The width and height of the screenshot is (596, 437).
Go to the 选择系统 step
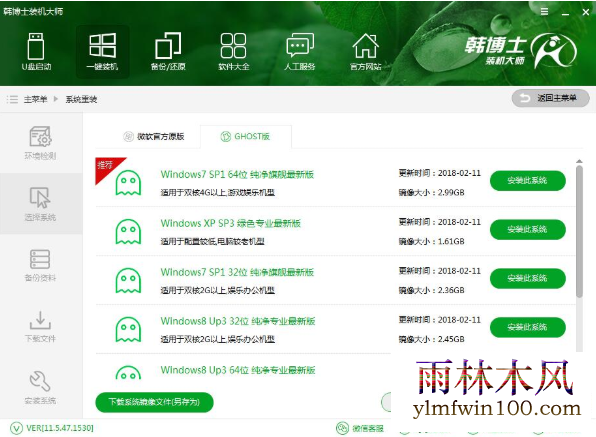tap(40, 204)
